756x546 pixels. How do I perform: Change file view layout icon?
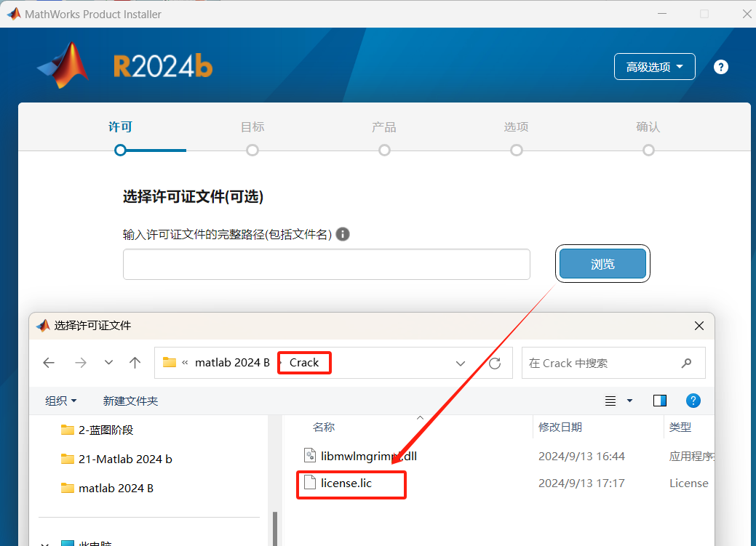pos(610,401)
